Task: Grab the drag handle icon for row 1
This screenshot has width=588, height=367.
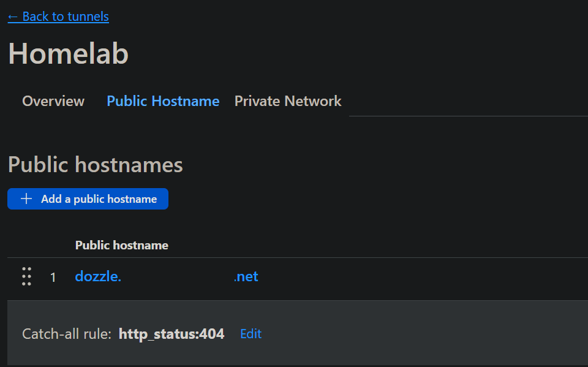Action: [26, 276]
